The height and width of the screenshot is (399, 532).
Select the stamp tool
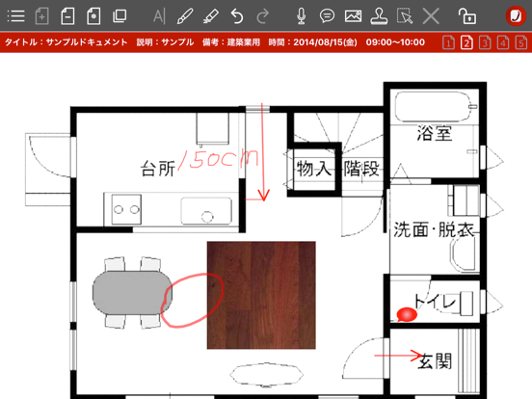[379, 16]
